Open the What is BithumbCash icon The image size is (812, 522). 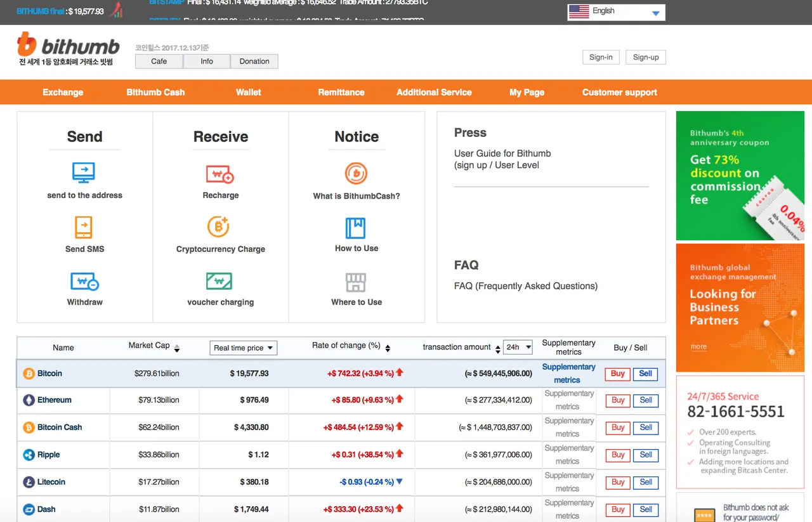[356, 173]
